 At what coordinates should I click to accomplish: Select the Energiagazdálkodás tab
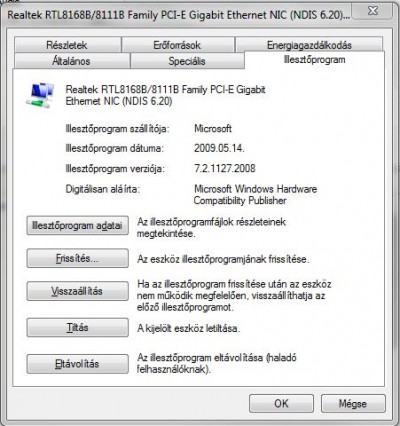[x=309, y=45]
